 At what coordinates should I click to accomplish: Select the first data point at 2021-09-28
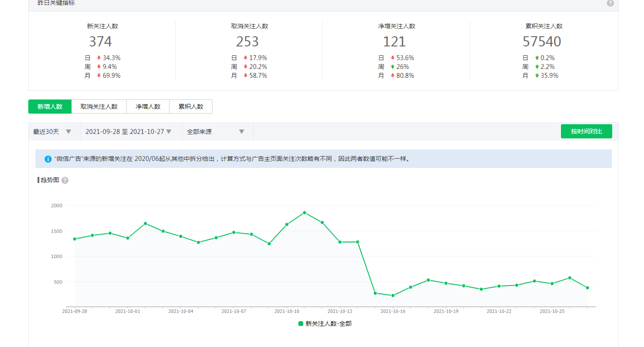pyautogui.click(x=75, y=239)
